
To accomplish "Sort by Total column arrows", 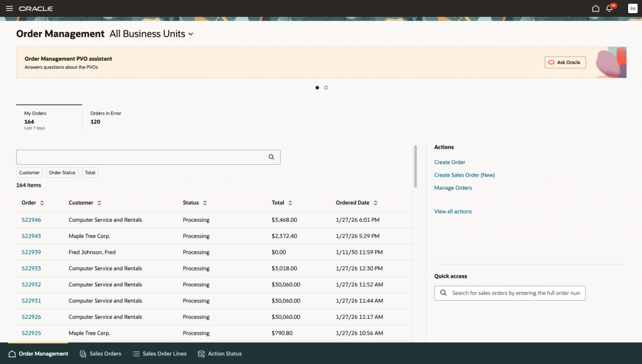I will 290,203.
